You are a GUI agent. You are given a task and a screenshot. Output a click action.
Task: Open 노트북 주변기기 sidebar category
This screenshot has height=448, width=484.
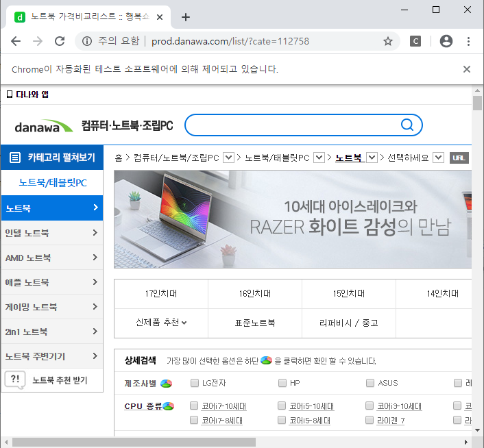[x=52, y=356]
